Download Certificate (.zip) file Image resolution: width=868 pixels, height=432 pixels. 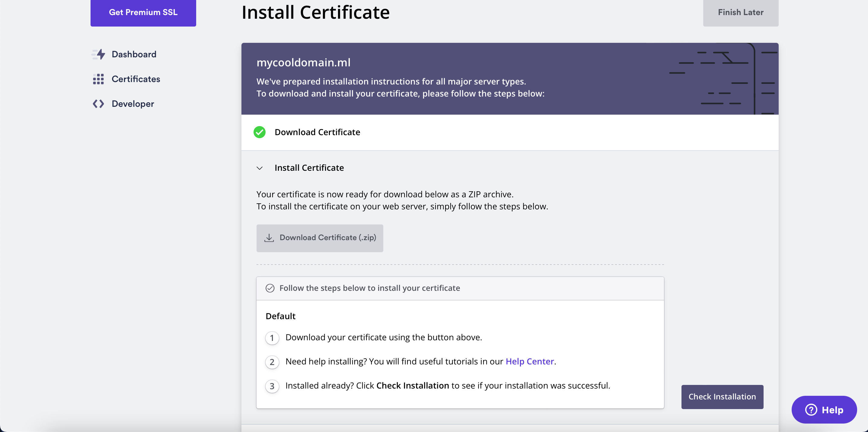click(x=320, y=238)
